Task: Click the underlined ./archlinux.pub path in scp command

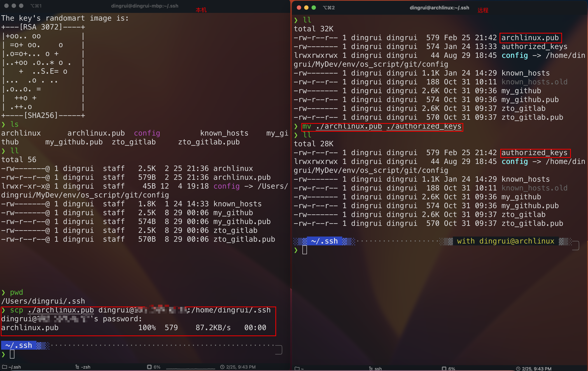Action: [x=61, y=310]
